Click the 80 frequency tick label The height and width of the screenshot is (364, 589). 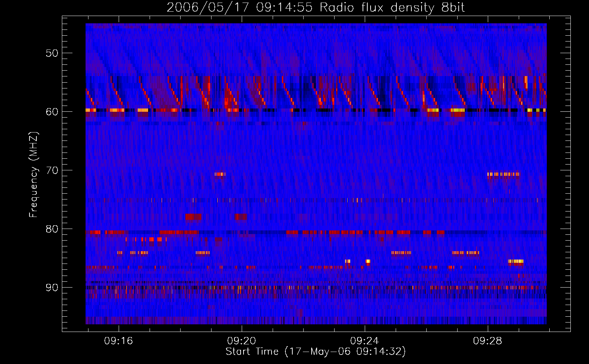click(x=52, y=229)
